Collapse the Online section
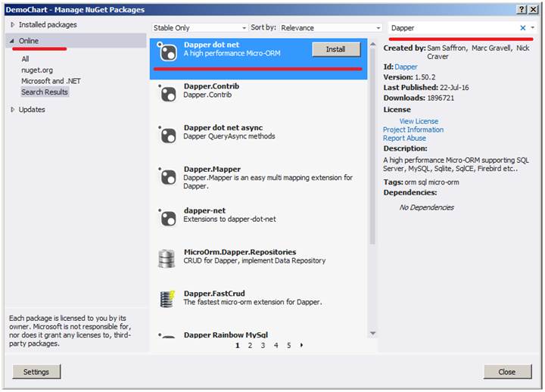The height and width of the screenshot is (392, 545). coord(12,41)
